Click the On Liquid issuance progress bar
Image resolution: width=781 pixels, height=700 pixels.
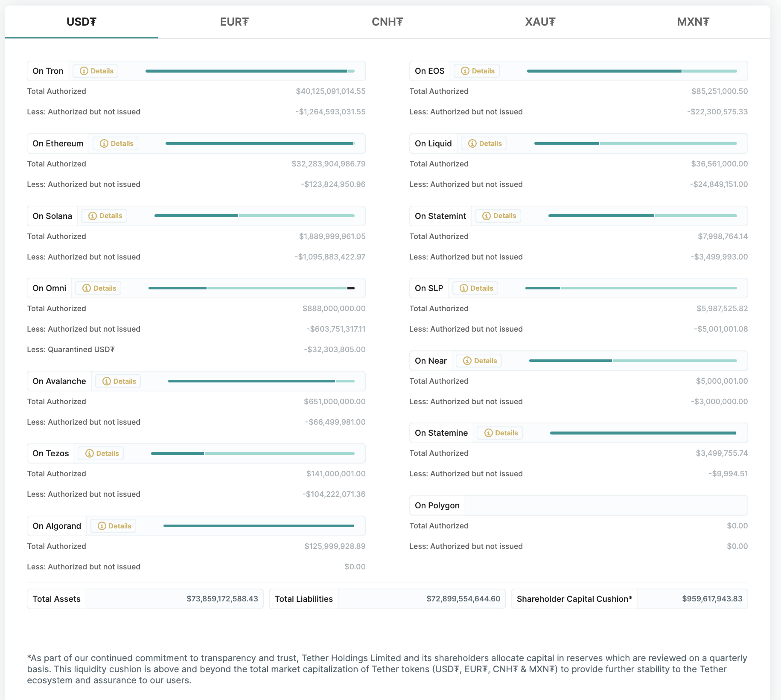(635, 144)
